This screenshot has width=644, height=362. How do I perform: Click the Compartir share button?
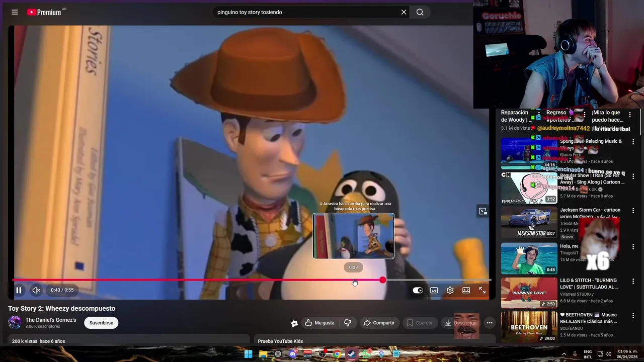pos(379,323)
